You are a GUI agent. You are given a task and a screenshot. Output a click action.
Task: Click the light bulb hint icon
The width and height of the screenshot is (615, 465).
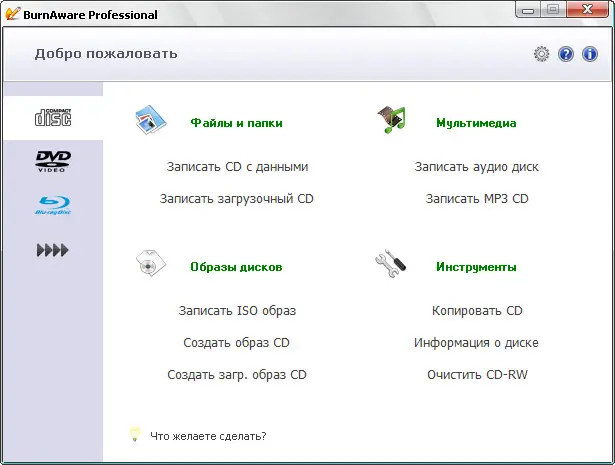pyautogui.click(x=135, y=434)
